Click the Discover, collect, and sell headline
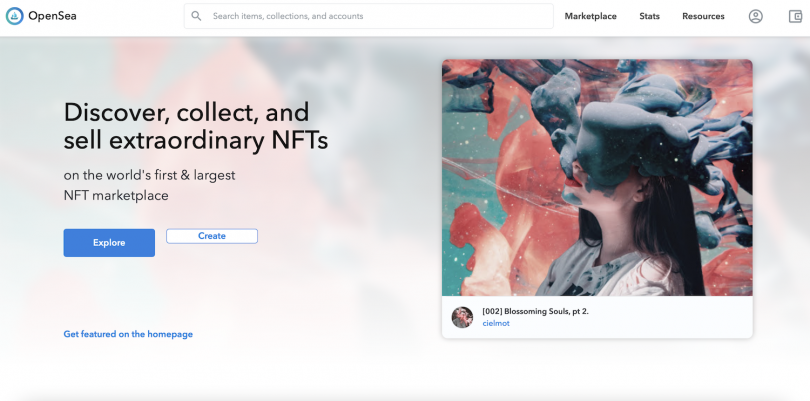Viewport: 810px width, 401px height. [x=196, y=126]
